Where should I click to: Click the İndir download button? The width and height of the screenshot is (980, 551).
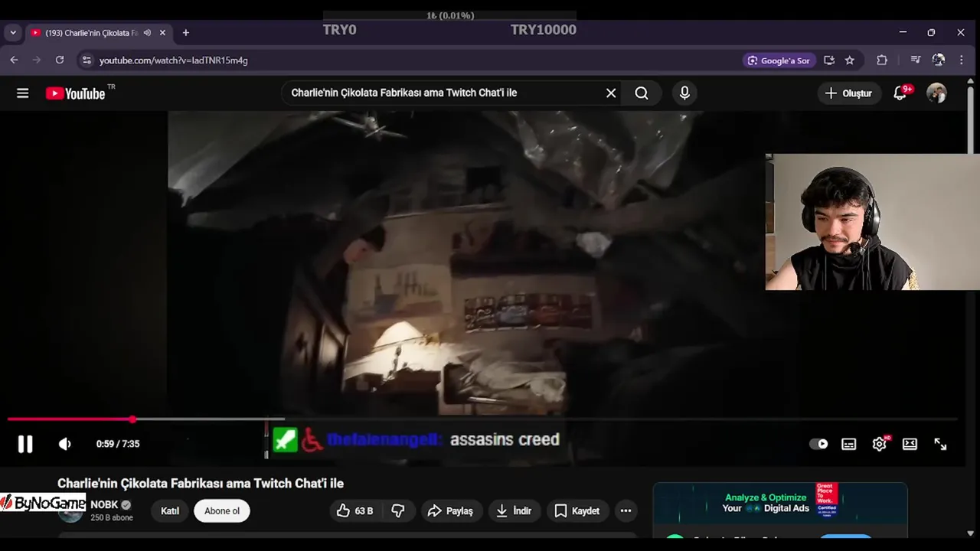pyautogui.click(x=514, y=510)
